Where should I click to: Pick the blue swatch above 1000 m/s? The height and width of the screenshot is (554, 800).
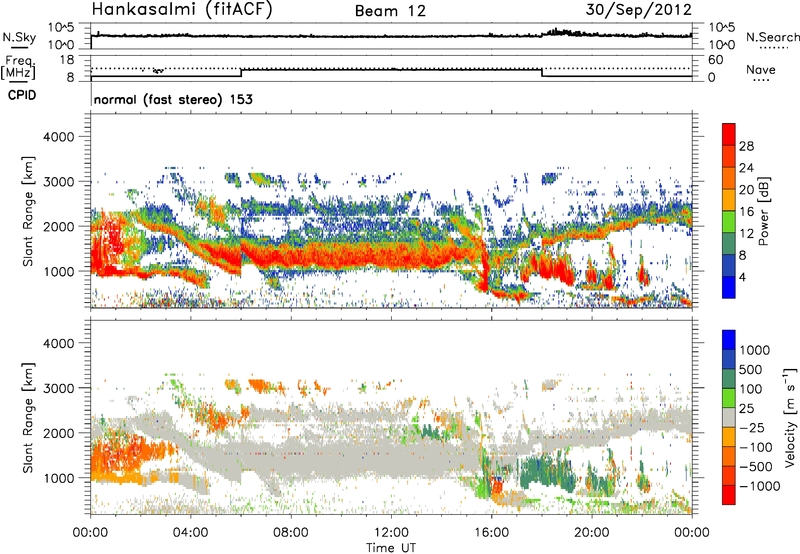pos(729,340)
